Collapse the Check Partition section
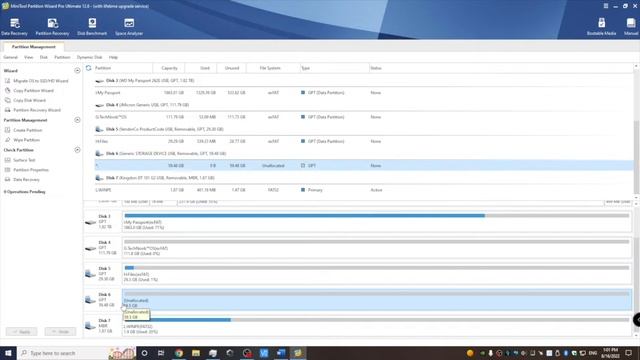The image size is (640, 360). (x=77, y=150)
